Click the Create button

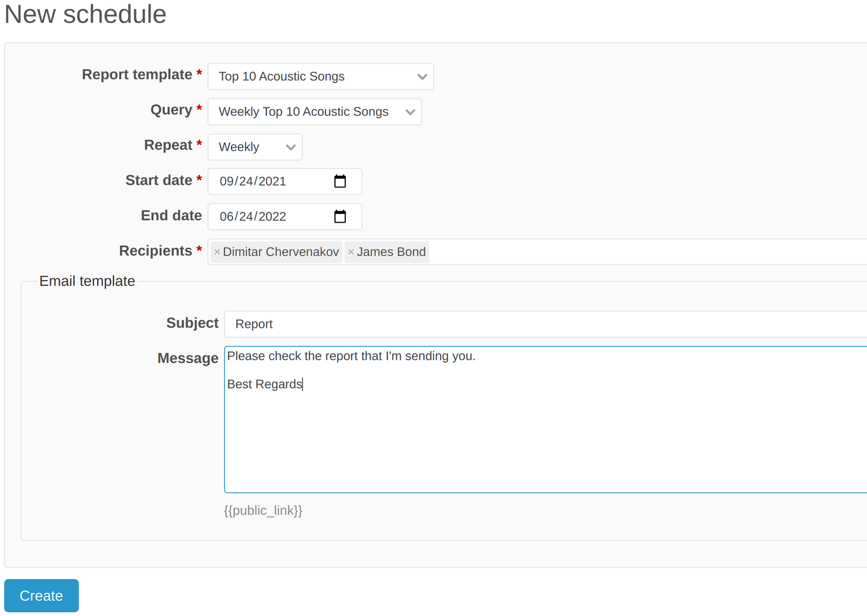pos(41,595)
